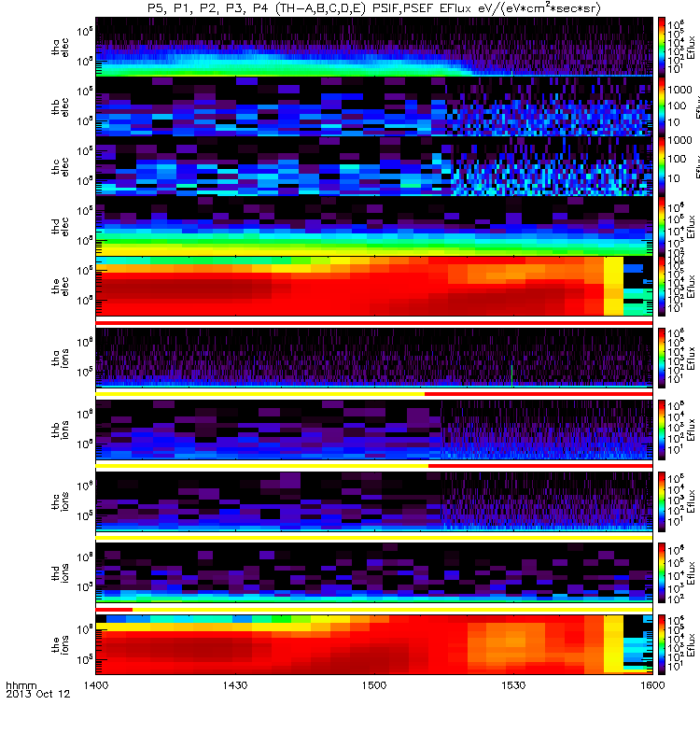The image size is (700, 747).
Task: Click the 'tha ions' panel label
Action: 60,358
